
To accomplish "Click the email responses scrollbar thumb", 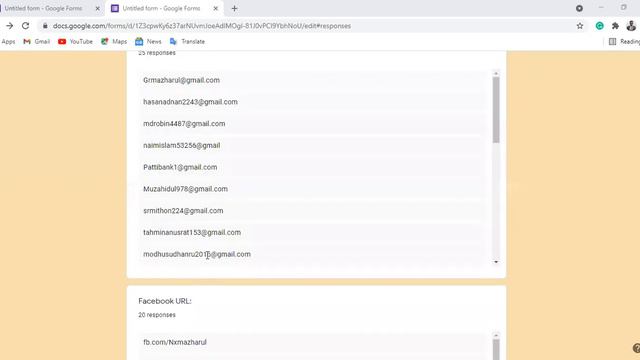I will 496,110.
